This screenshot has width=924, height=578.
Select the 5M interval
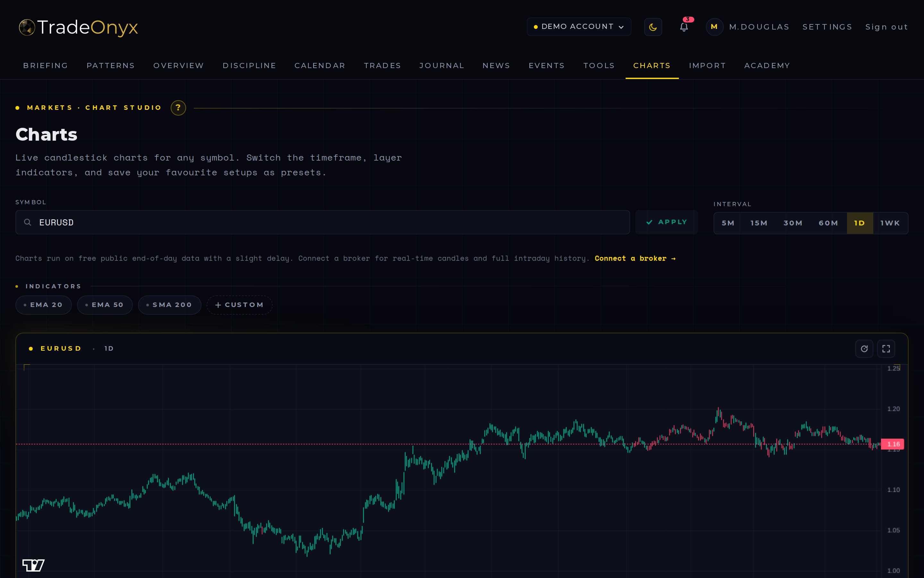(728, 223)
